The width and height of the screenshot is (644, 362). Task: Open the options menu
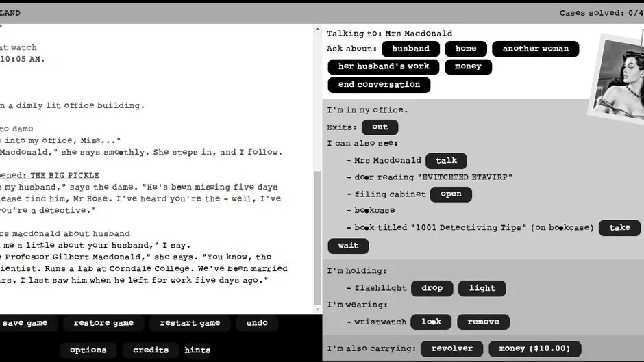(88, 350)
